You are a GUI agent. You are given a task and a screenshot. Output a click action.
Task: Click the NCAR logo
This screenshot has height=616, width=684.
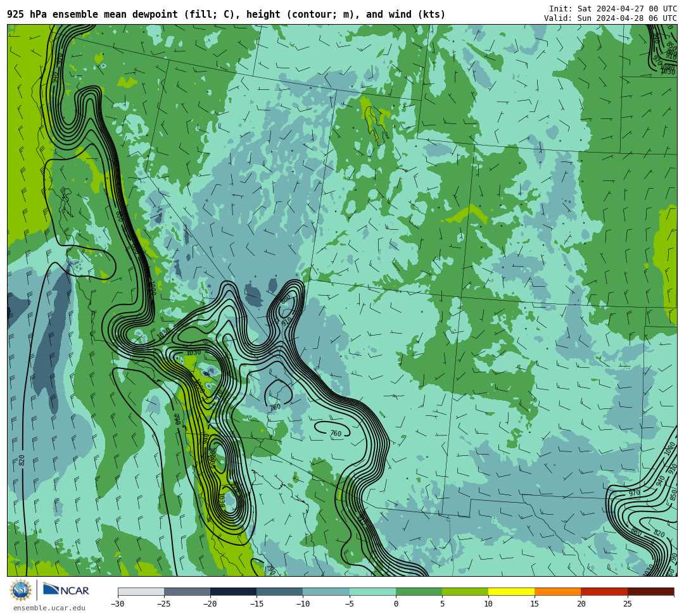tap(66, 590)
